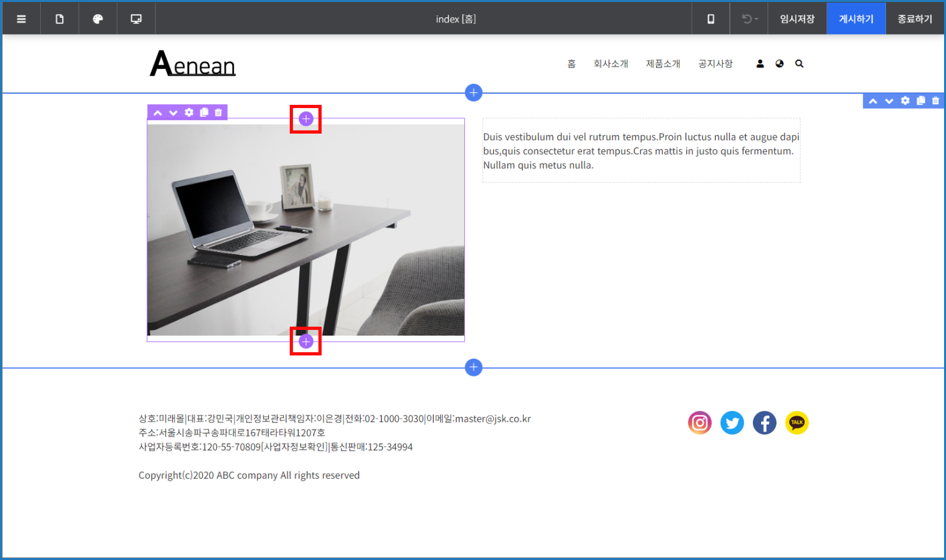Open the 회사소개 menu item
This screenshot has height=560, width=946.
click(x=610, y=64)
